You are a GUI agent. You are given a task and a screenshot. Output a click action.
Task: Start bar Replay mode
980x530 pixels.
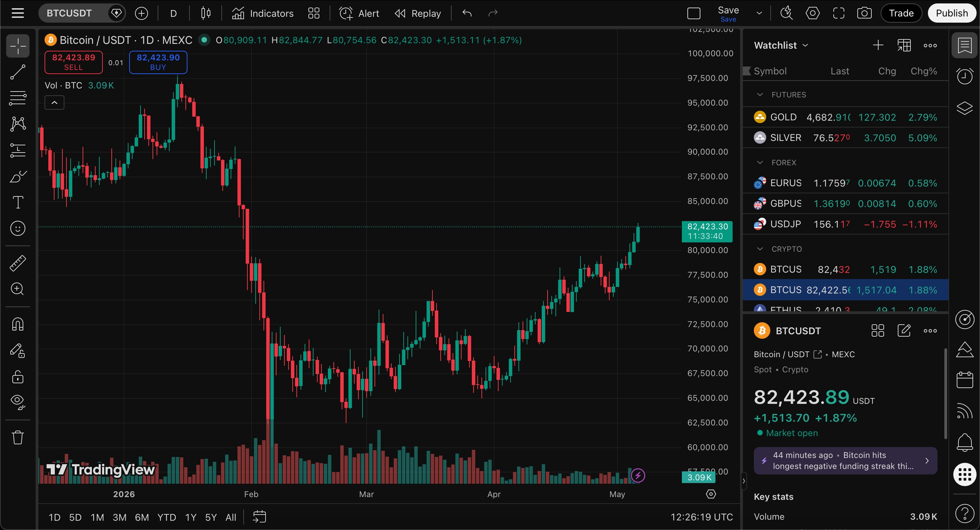(418, 13)
